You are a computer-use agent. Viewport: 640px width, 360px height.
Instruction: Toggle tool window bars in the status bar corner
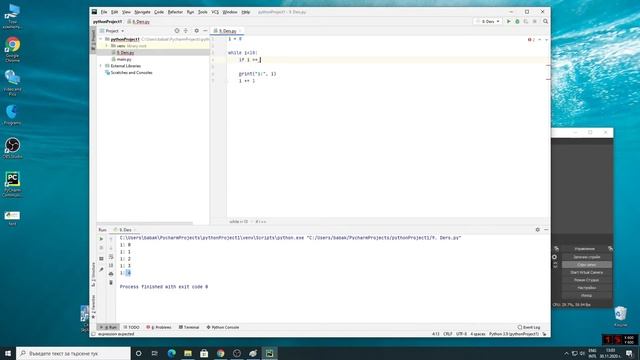(x=93, y=334)
